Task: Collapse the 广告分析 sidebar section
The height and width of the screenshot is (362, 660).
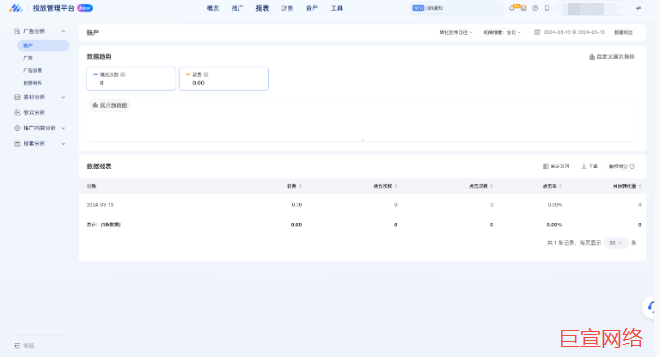Action: [x=63, y=31]
